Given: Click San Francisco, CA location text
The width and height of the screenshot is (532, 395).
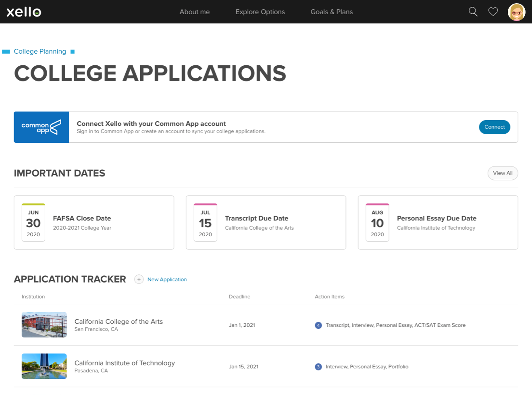Looking at the screenshot, I should point(96,329).
